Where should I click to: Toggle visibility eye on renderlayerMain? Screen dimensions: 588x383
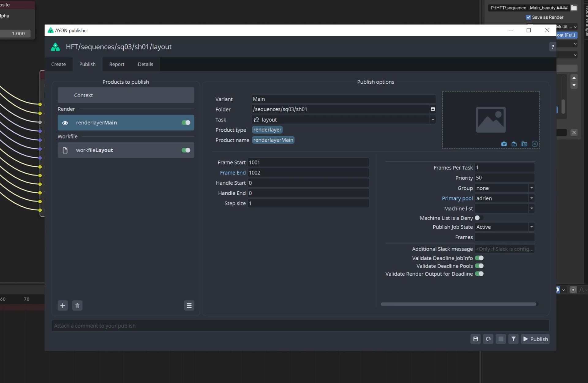coord(65,123)
